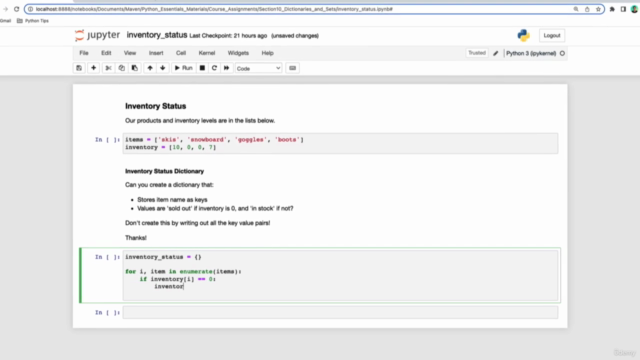Click the share icon in address bar
This screenshot has height=360, width=640.
coord(587,9)
